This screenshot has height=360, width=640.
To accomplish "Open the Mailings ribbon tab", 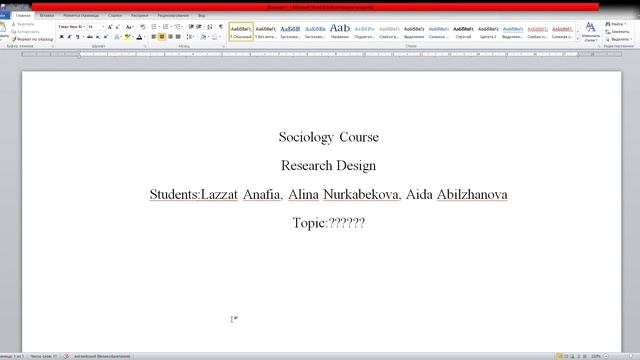I will click(140, 16).
